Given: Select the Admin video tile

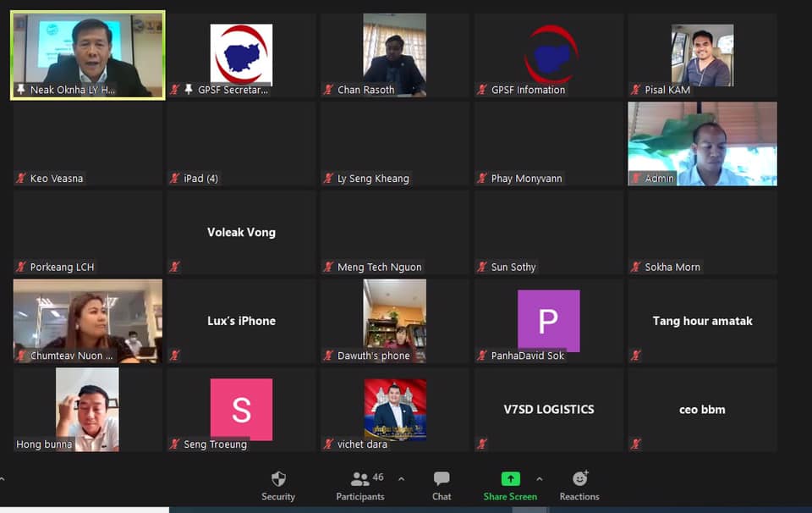Looking at the screenshot, I should pos(702,142).
